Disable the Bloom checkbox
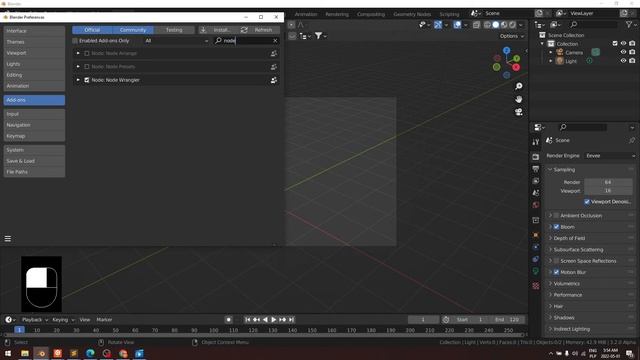Viewport: 640px width, 360px height. point(556,227)
